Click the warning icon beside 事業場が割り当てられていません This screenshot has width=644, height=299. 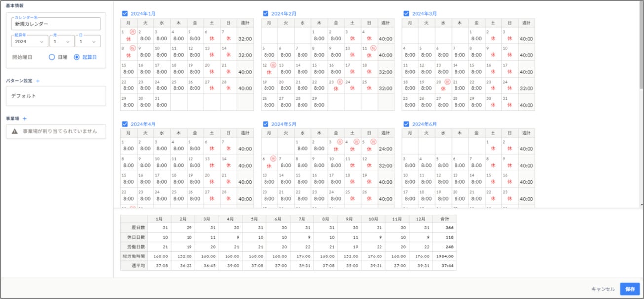coord(15,131)
